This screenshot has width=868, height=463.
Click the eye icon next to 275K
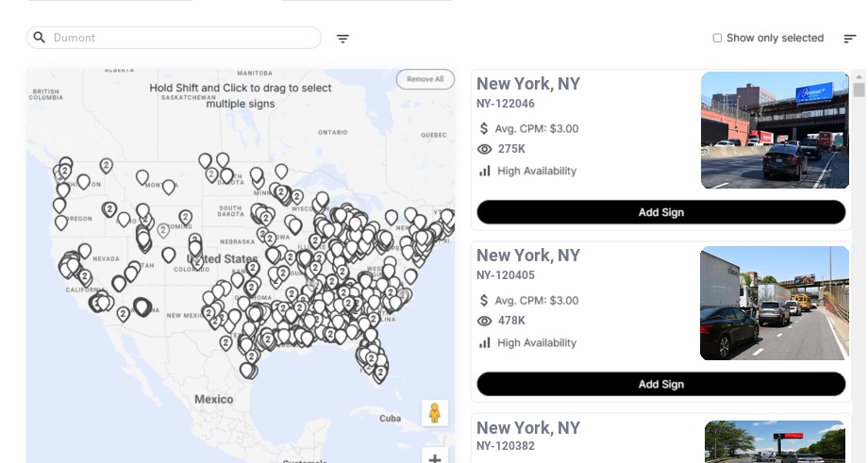[485, 149]
